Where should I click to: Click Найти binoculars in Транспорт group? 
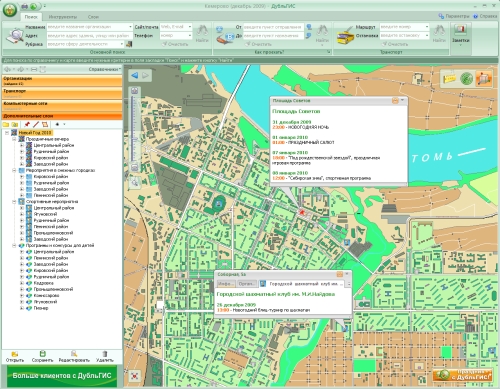[x=439, y=33]
